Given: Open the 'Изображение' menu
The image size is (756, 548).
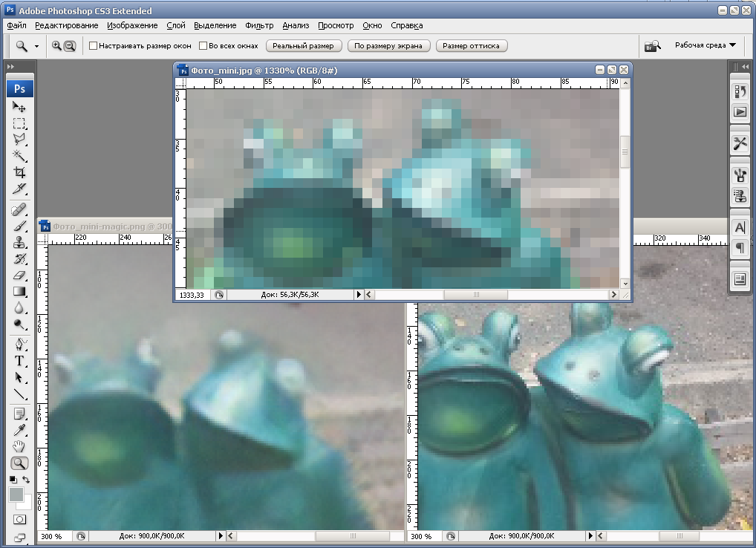Looking at the screenshot, I should [132, 25].
